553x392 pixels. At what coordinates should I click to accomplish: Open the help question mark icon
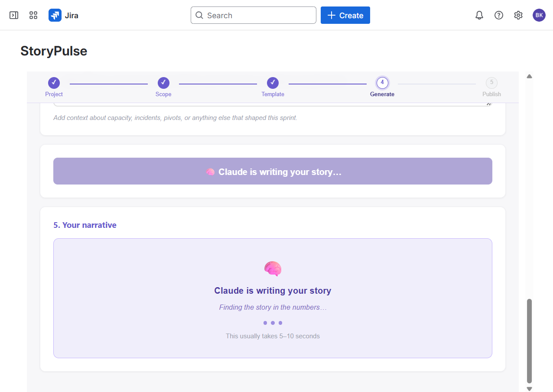499,16
